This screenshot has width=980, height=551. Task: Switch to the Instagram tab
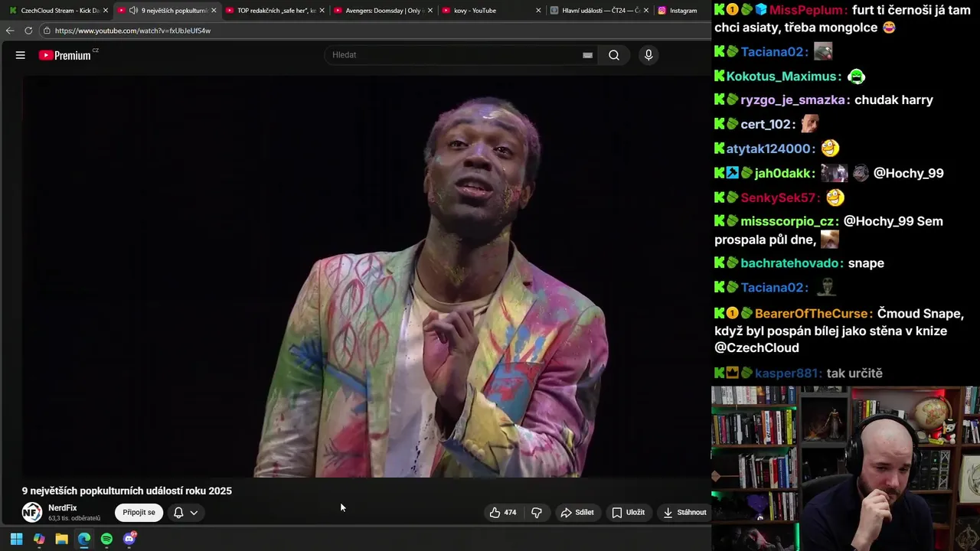[683, 11]
